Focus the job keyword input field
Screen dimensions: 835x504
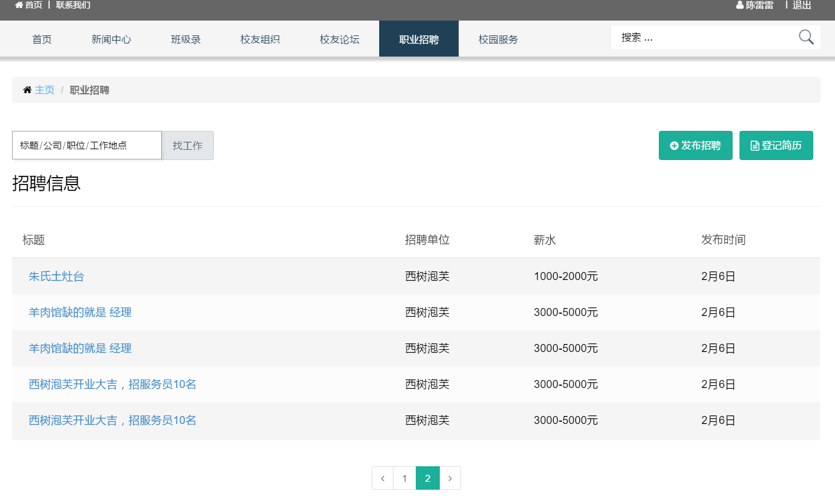point(87,146)
